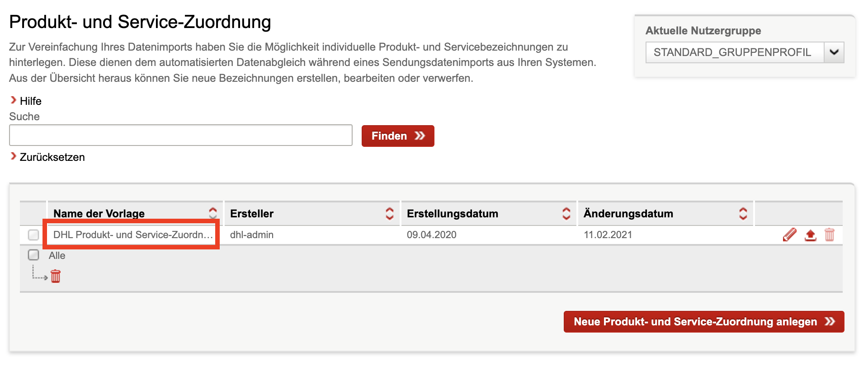This screenshot has width=868, height=366.
Task: Click the Ersteller column header label
Action: 252,214
